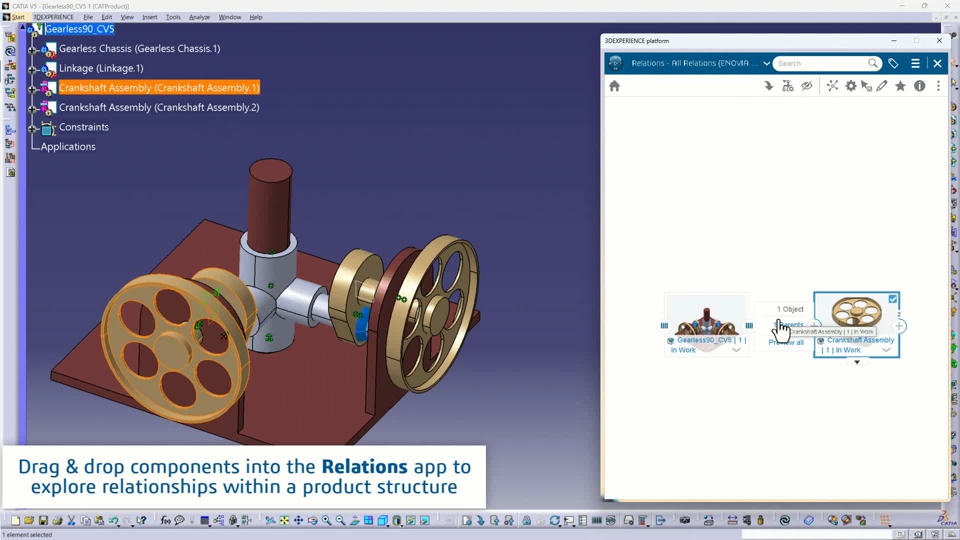Click the camera Capture icon in bottom toolbar

[685, 520]
